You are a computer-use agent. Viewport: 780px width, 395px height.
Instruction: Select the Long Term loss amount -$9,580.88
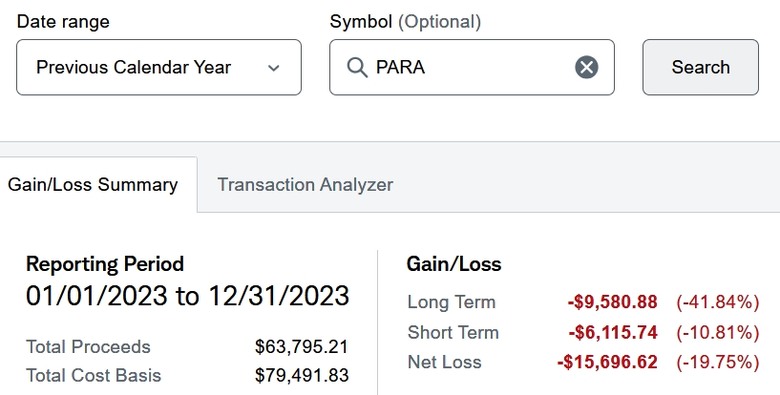coord(612,302)
